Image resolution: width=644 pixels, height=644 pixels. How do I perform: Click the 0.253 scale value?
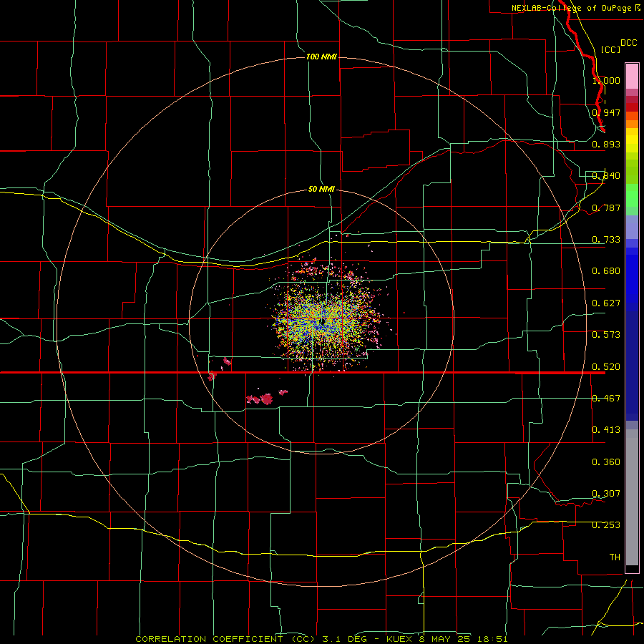606,525
